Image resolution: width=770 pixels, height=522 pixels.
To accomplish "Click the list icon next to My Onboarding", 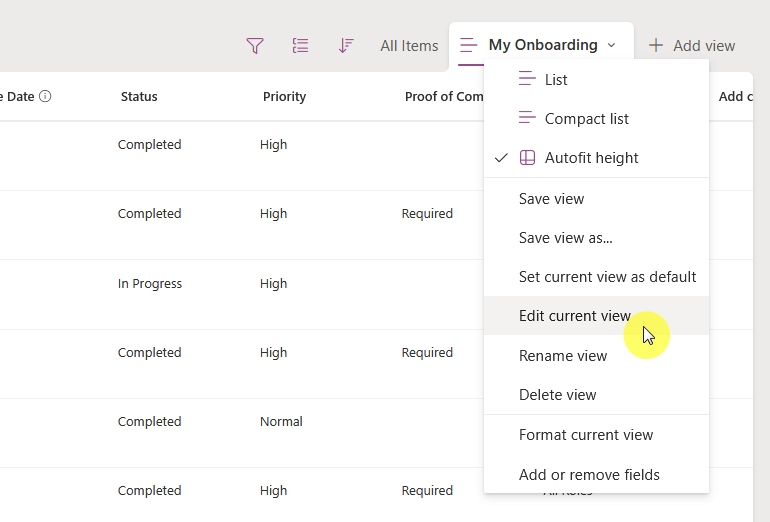I will coord(468,45).
